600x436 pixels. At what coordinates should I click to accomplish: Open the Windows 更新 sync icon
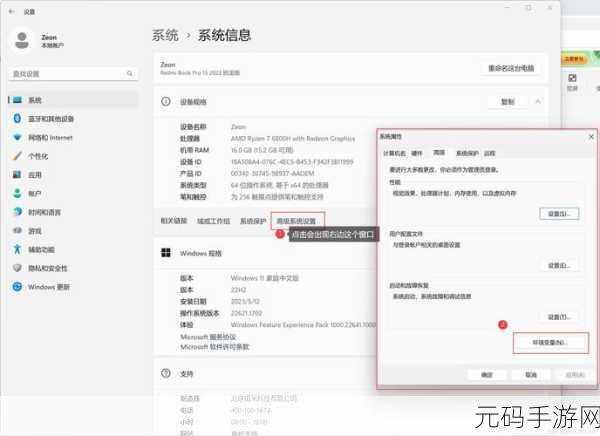(x=17, y=286)
